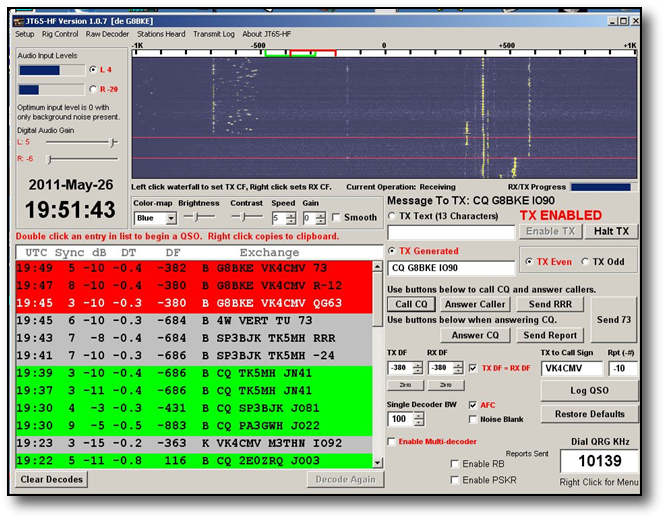Viewport: 665px width, 519px height.
Task: Select R audio input channel radio
Action: point(93,89)
